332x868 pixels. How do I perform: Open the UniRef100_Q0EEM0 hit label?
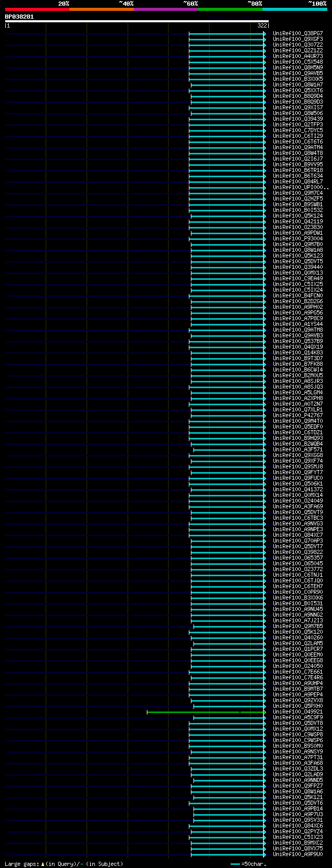tap(298, 655)
